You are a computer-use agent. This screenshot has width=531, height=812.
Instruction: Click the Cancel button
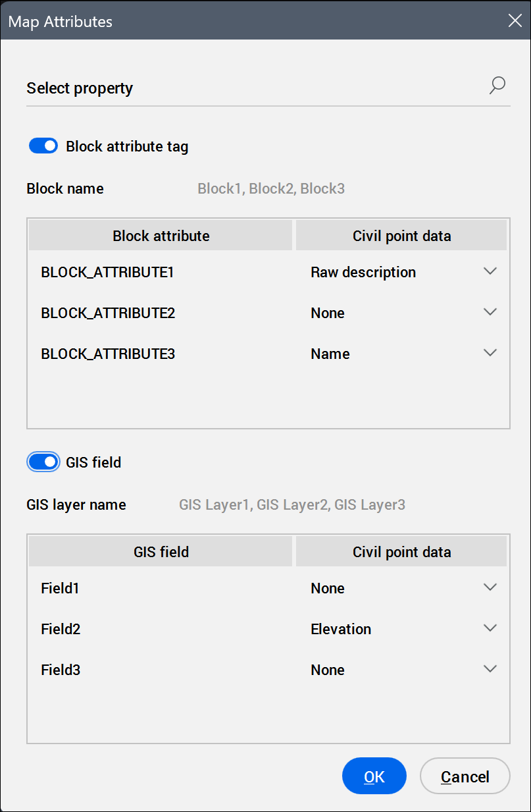click(x=465, y=776)
